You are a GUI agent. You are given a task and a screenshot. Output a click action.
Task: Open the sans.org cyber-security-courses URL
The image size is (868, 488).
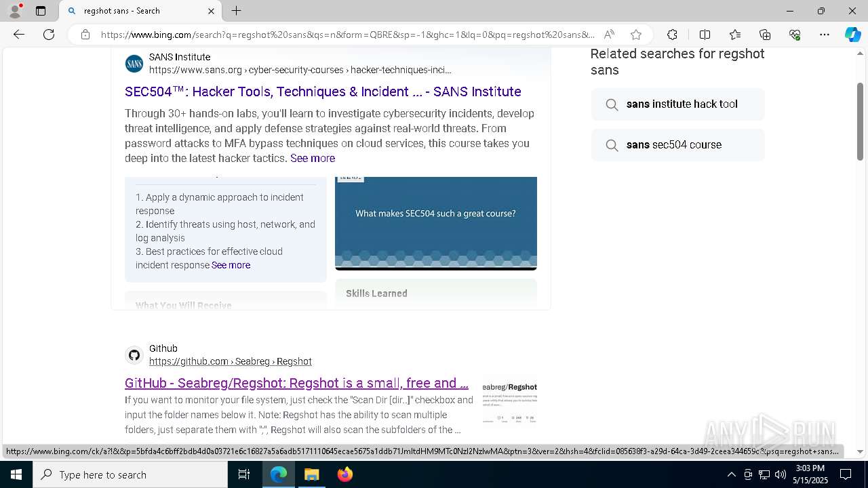pos(300,70)
